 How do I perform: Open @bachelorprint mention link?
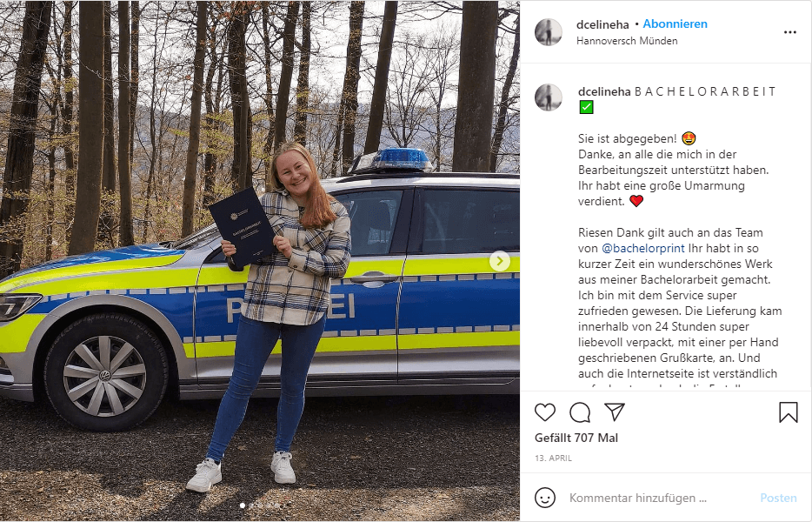[643, 248]
